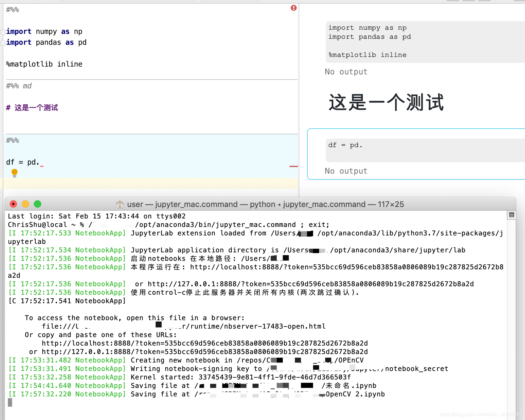
Task: Click the '使用control-c停止此服务器' log line
Action: [183, 292]
